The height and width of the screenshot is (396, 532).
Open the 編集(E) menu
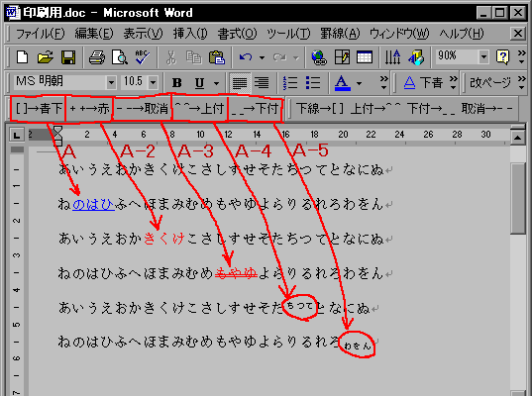coord(94,34)
